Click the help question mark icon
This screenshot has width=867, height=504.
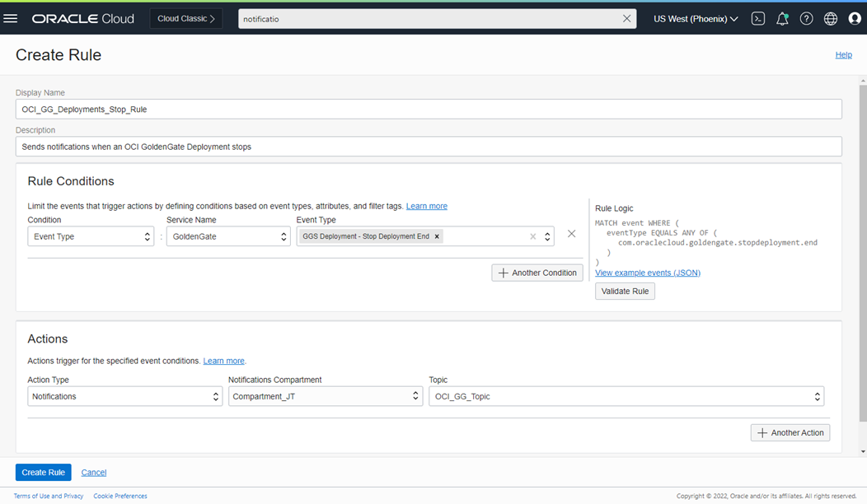(x=807, y=18)
